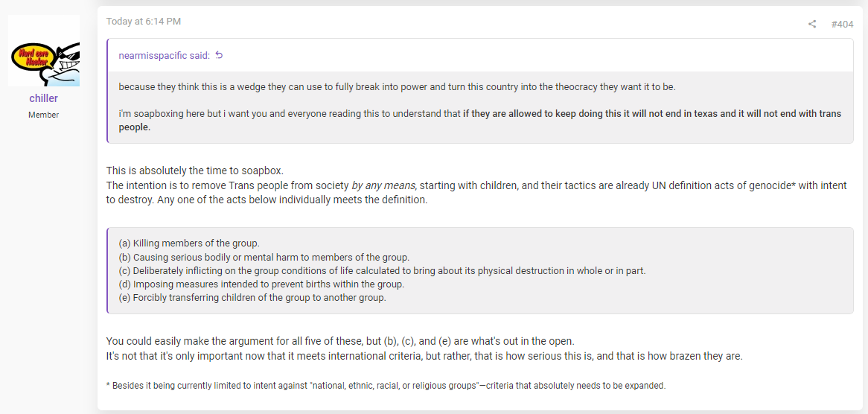Click the asterisk footnote about criteria

tap(386, 386)
